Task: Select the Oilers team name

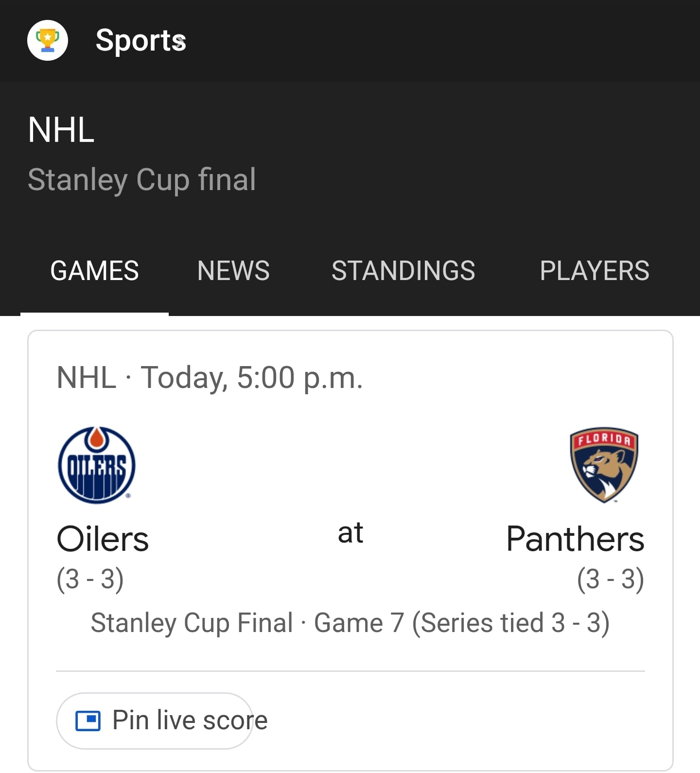Action: tap(103, 539)
